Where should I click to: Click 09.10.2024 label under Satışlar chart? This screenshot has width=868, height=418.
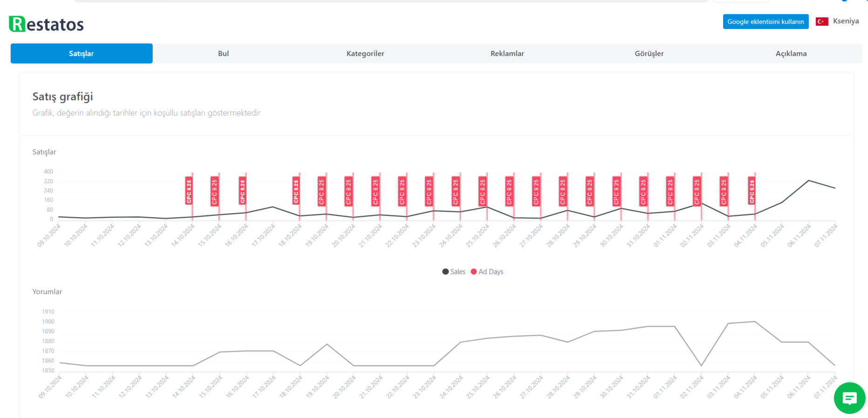pyautogui.click(x=49, y=235)
